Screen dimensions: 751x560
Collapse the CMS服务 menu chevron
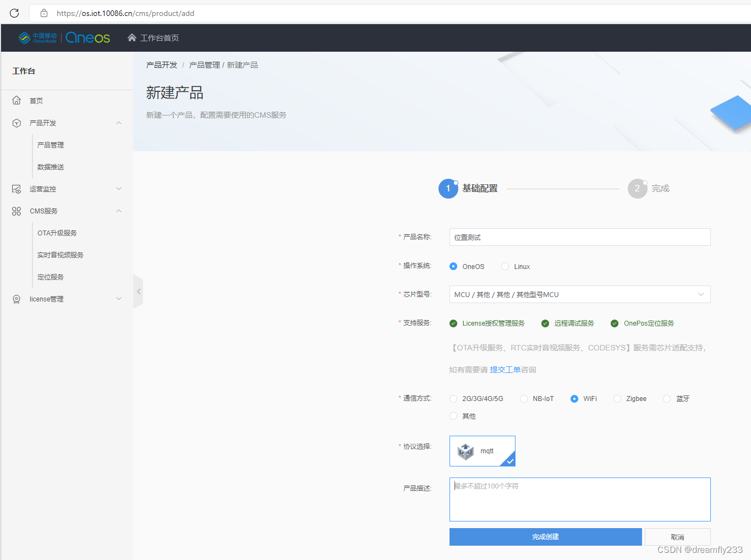coord(119,211)
